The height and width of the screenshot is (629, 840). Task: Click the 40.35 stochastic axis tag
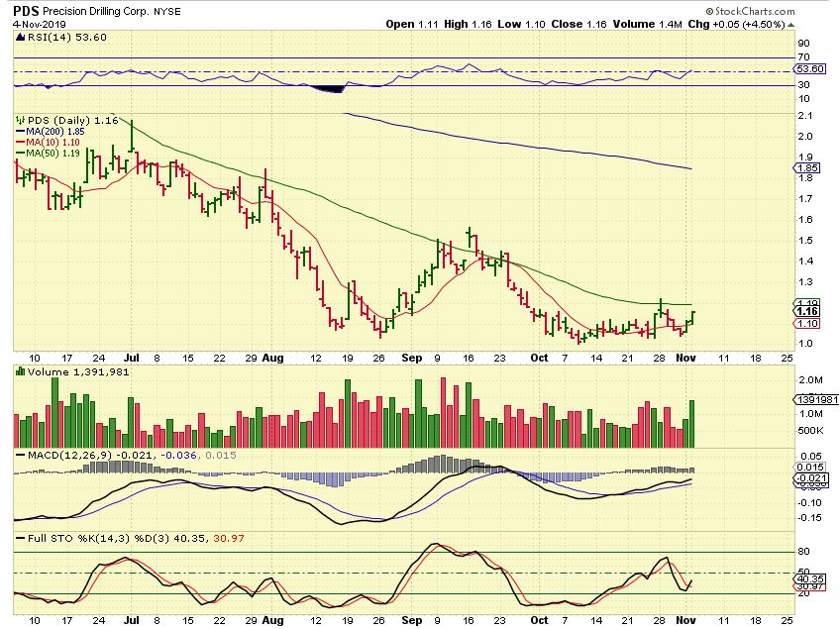(x=810, y=579)
